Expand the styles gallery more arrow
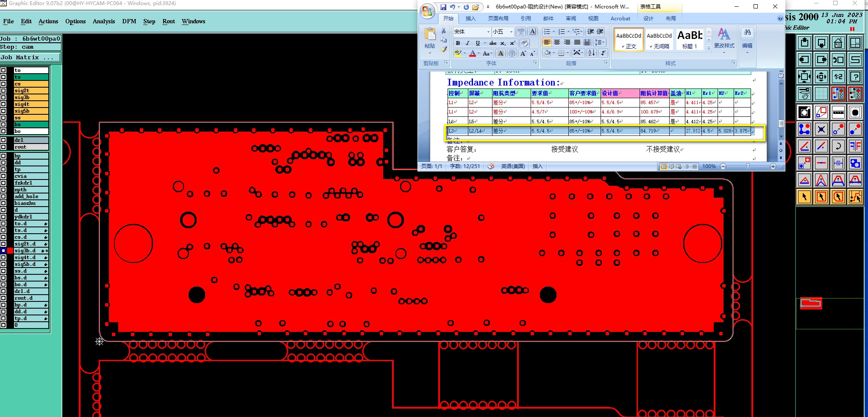This screenshot has width=868, height=417. coord(709,48)
